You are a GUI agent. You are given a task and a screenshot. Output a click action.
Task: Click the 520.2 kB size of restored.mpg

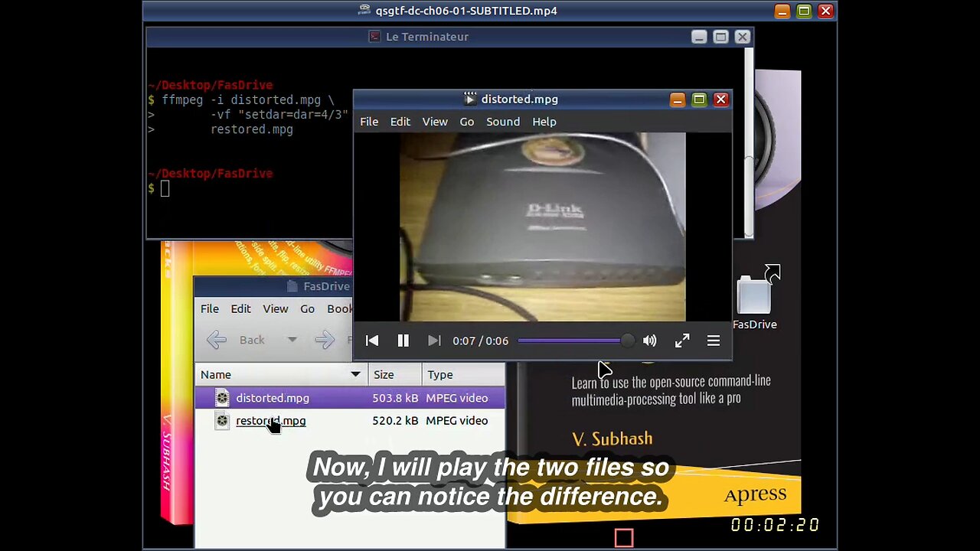point(395,421)
